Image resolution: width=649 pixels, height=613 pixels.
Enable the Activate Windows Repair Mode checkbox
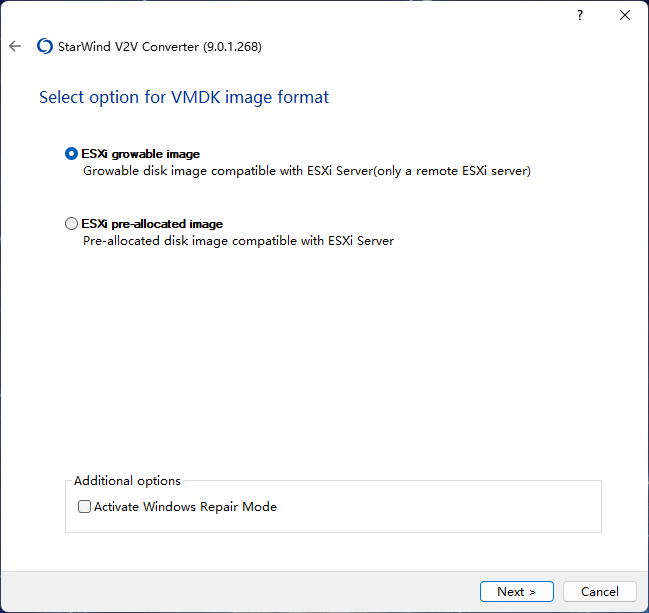84,507
